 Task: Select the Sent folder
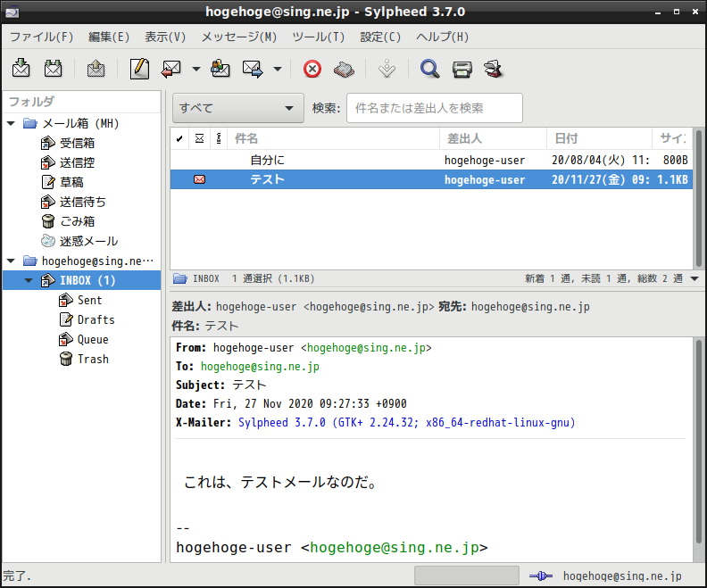(90, 300)
